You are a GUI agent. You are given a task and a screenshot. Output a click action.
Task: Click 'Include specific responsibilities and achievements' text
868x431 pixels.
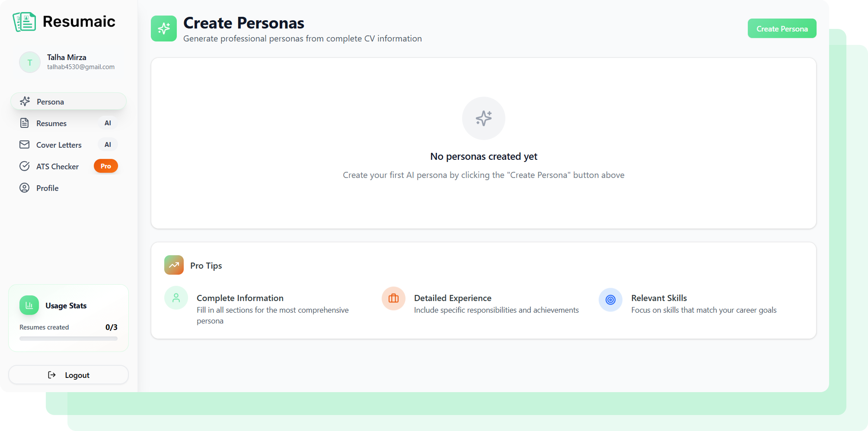pos(496,310)
